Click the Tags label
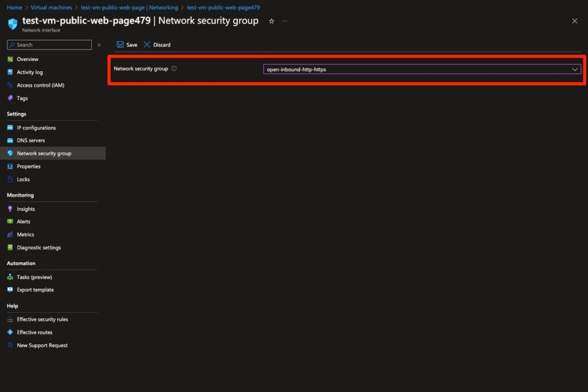Screen dimensions: 588x392 click(22, 98)
